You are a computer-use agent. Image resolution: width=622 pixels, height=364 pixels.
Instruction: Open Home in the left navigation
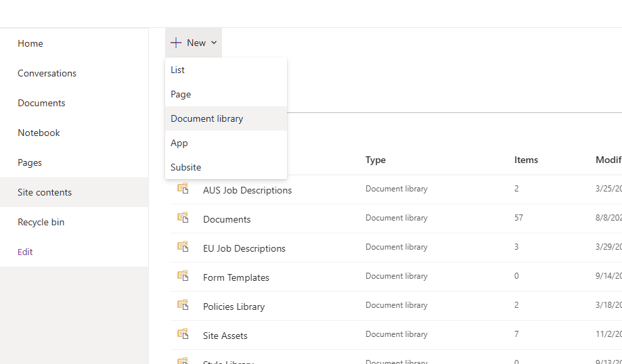click(30, 43)
